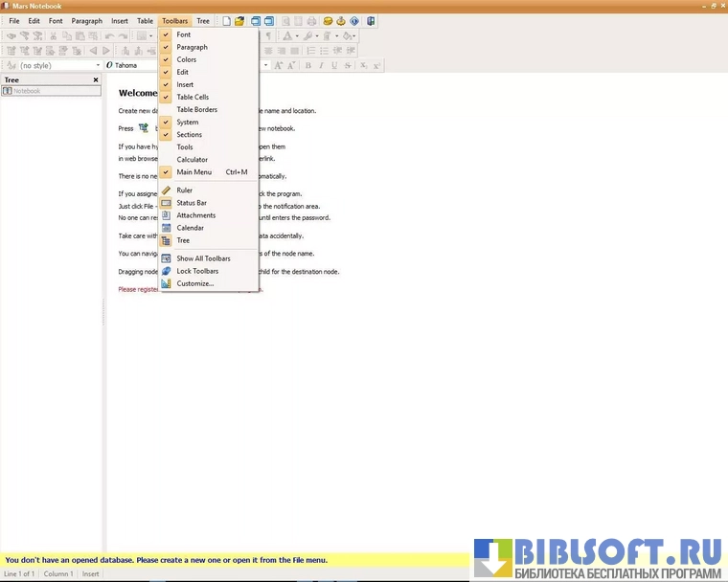
Task: Open the Table menu in menu bar
Action: pyautogui.click(x=145, y=21)
